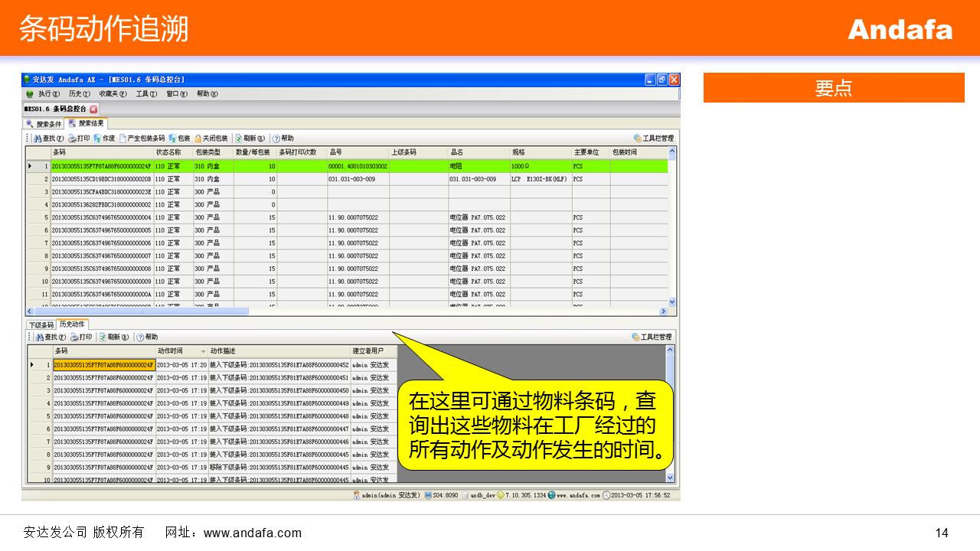
Task: Click 帮助 icon in lower history toolbar
Action: pyautogui.click(x=141, y=337)
